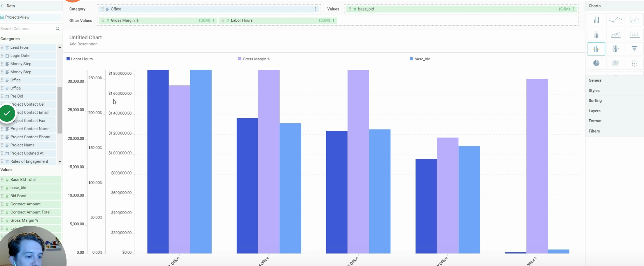Viewport: 644px width, 266px height.
Task: Click Add Description below the chart title
Action: pos(83,44)
